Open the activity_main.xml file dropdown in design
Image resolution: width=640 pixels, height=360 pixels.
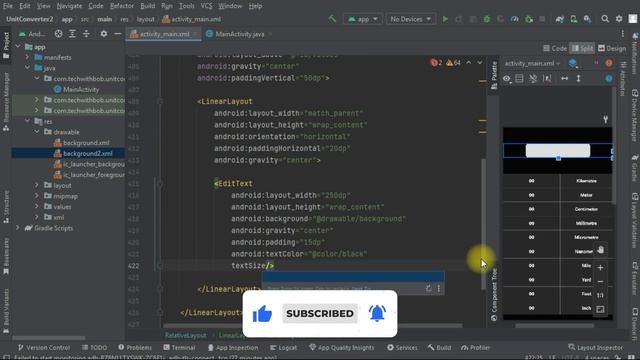click(532, 63)
